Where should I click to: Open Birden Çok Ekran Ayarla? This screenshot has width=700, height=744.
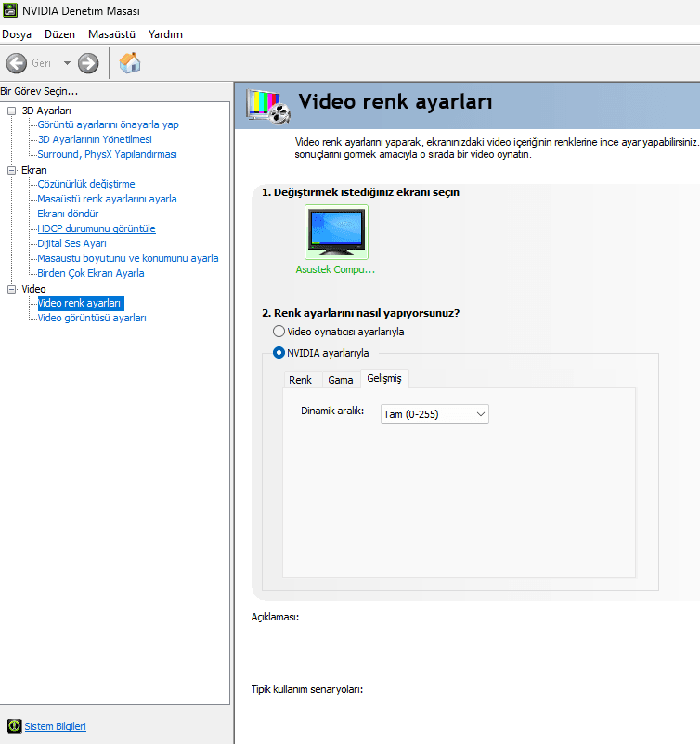point(91,273)
